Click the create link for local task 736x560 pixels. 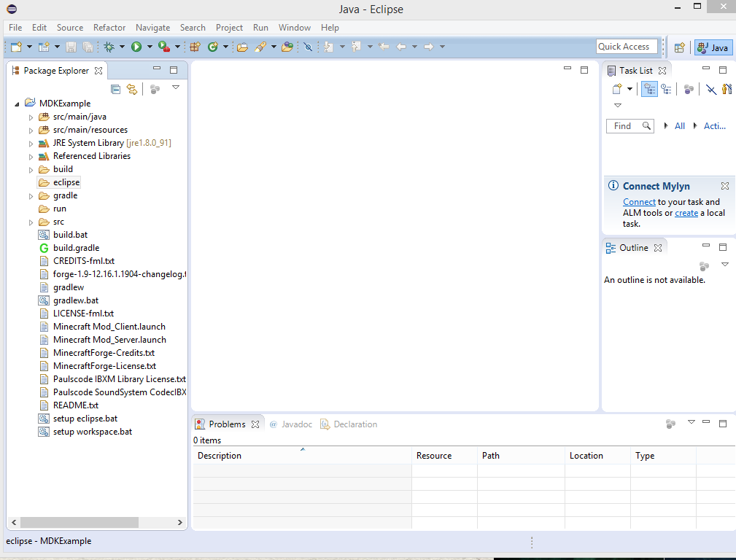tap(686, 213)
